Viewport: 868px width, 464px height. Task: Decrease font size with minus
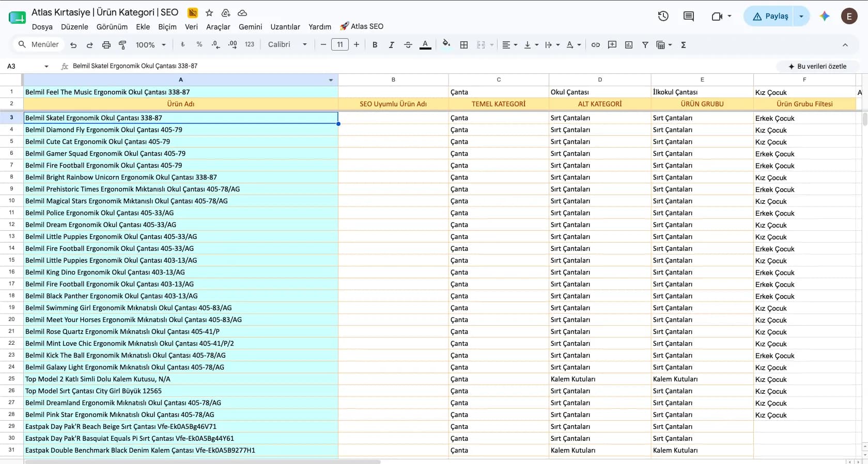pyautogui.click(x=323, y=45)
